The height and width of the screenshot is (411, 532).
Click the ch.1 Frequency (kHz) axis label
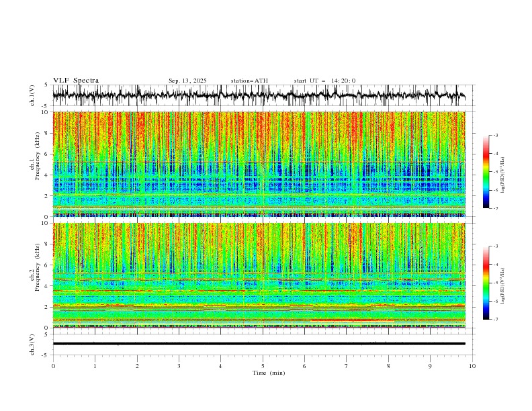(35, 156)
